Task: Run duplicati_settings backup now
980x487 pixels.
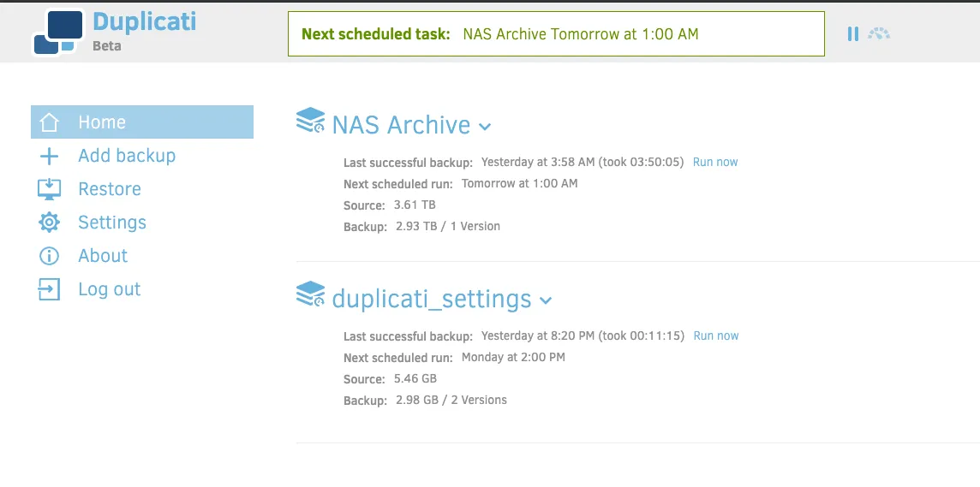Action: point(715,336)
